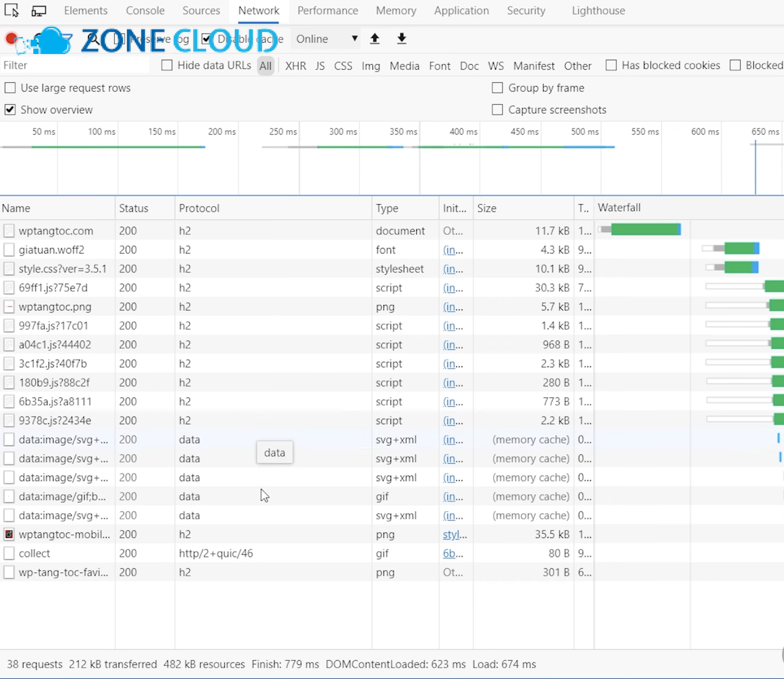The width and height of the screenshot is (784, 679).
Task: Select the collect request file icon
Action: (9, 553)
